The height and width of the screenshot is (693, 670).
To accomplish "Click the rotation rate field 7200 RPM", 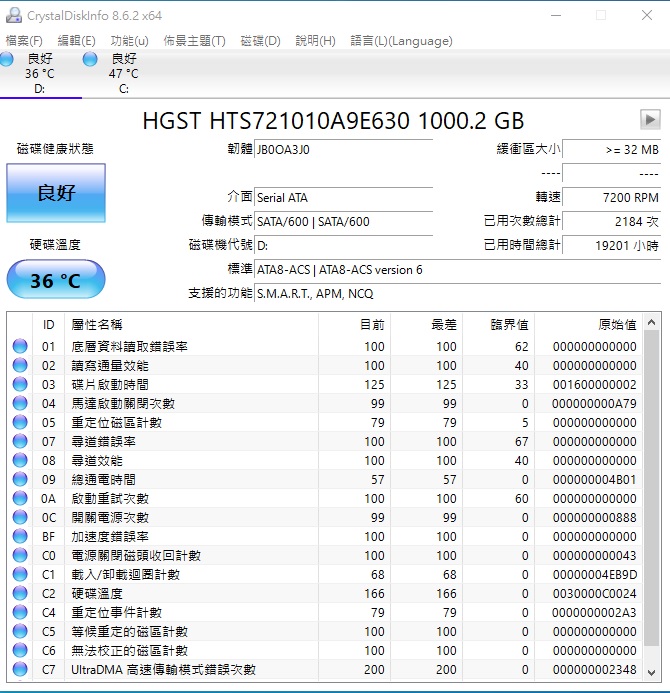I will point(612,198).
